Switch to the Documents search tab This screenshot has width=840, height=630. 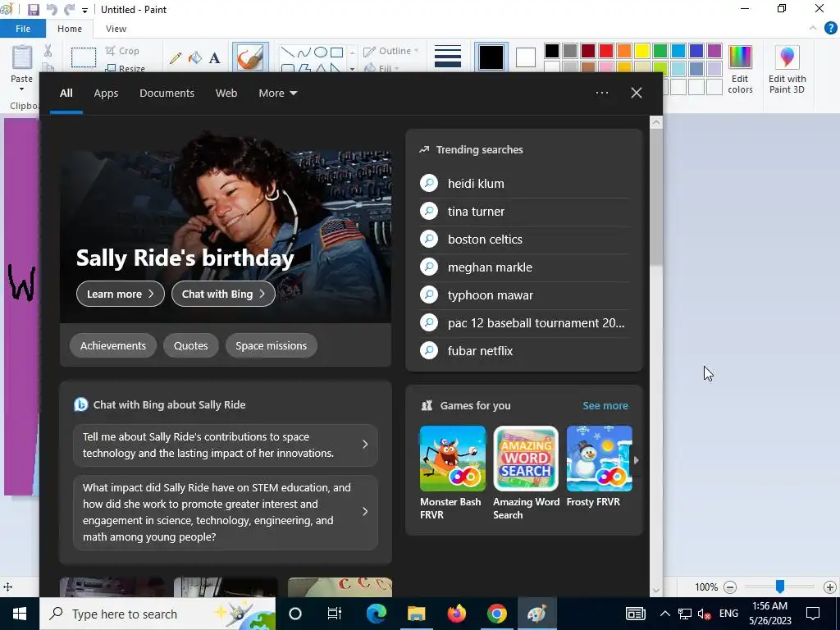tap(167, 94)
